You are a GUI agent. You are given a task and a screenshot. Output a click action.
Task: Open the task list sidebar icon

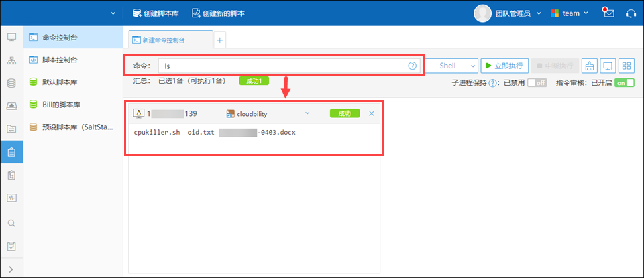coord(11,175)
